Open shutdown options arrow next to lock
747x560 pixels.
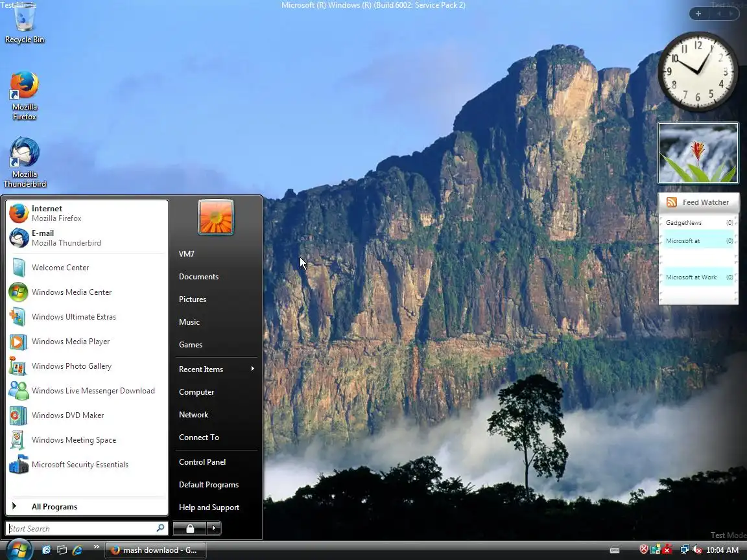[x=213, y=528]
